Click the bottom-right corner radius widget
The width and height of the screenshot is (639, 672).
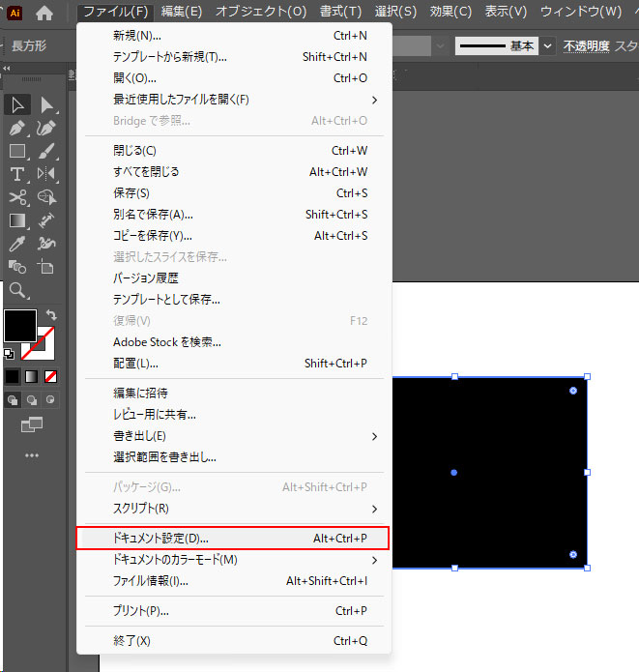coord(573,555)
